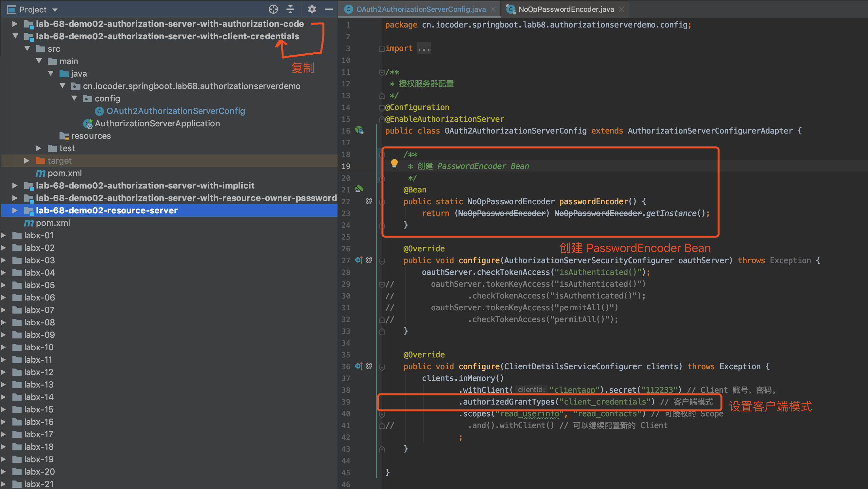Click the Spring bean gutter icon on line 21

pyautogui.click(x=359, y=189)
